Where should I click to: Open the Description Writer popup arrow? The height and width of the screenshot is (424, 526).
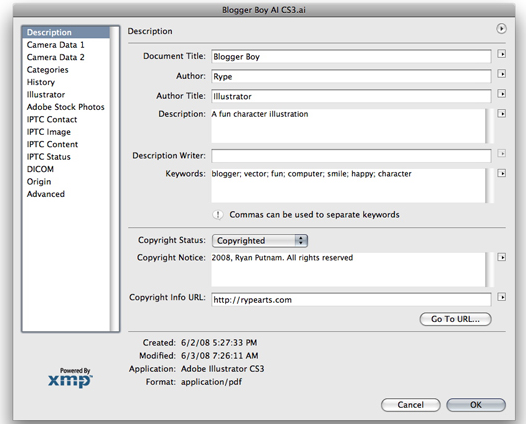pos(502,154)
